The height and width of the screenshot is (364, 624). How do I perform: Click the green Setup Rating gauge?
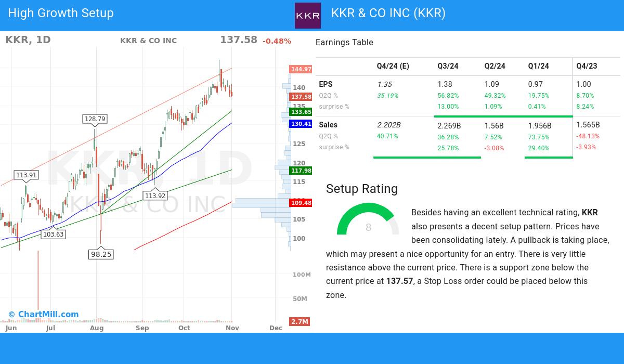[x=368, y=220]
